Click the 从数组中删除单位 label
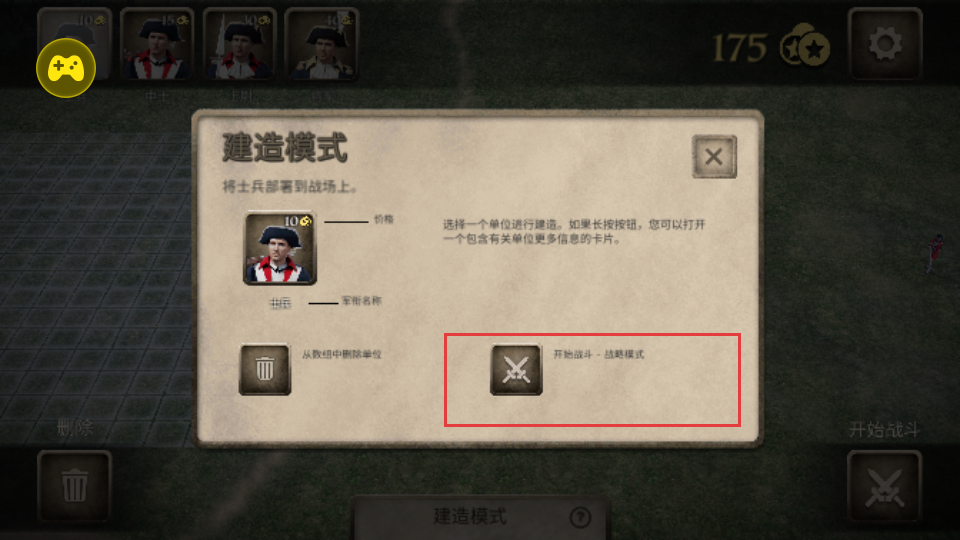 pyautogui.click(x=342, y=354)
